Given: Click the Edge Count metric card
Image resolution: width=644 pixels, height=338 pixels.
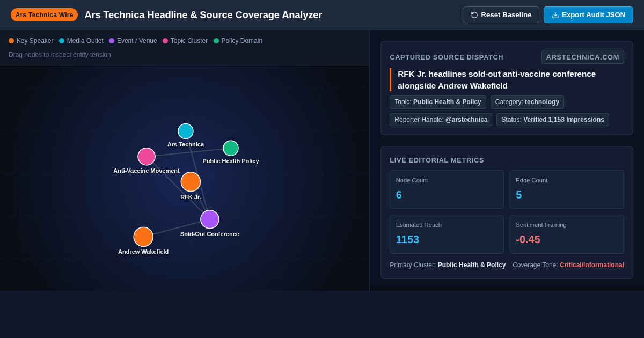Looking at the screenshot, I should point(567,189).
